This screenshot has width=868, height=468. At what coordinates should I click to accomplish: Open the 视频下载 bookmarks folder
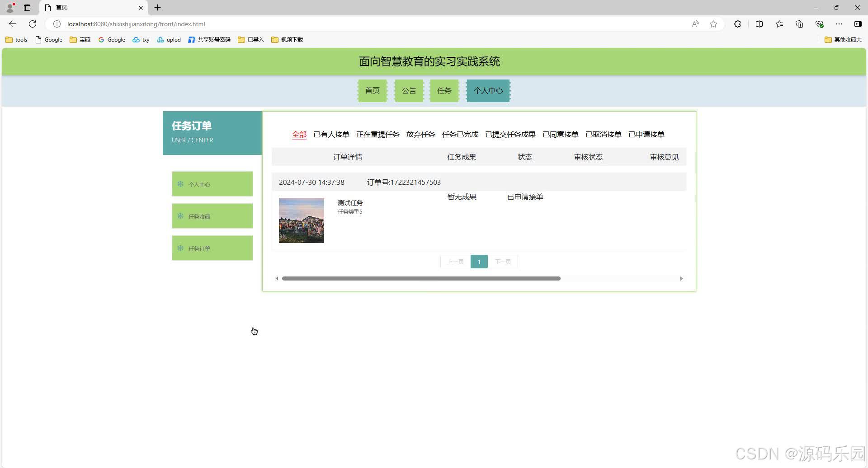[287, 40]
